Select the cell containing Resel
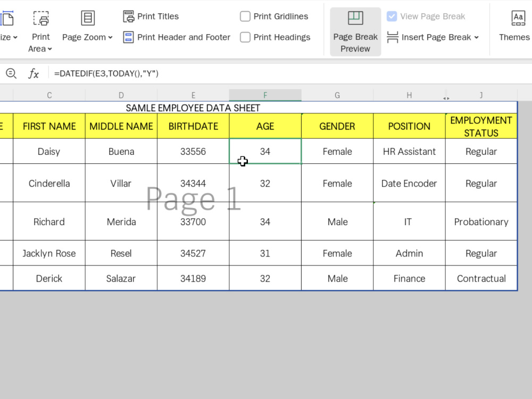Image resolution: width=532 pixels, height=399 pixels. (121, 253)
